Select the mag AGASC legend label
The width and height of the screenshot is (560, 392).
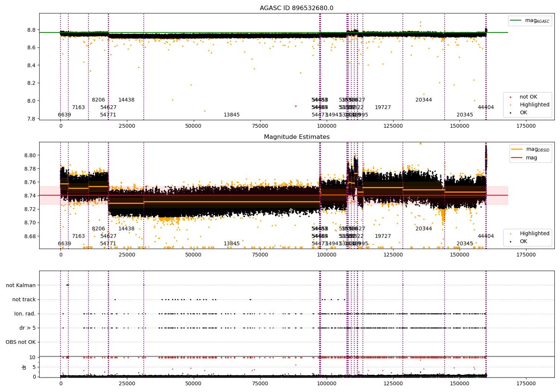(x=537, y=21)
